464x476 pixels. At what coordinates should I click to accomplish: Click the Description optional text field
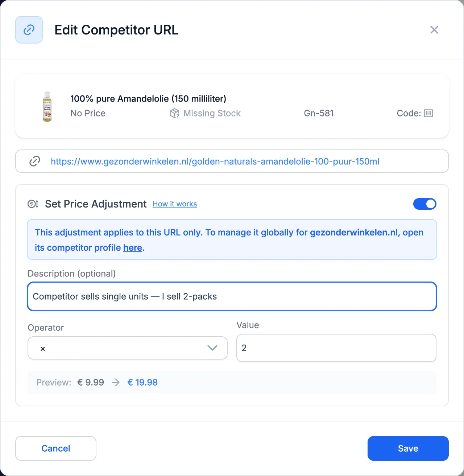tap(232, 296)
